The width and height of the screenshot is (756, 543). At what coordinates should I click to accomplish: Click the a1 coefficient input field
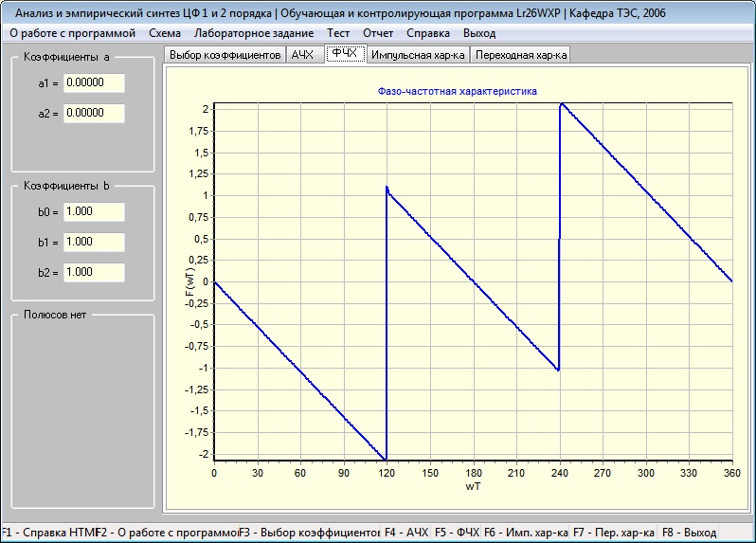click(94, 83)
